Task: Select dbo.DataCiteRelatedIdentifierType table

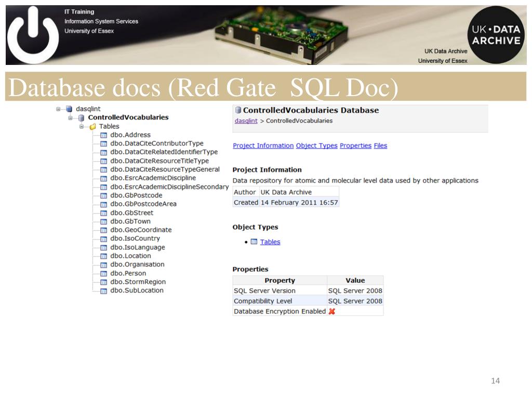Action: coord(164,152)
